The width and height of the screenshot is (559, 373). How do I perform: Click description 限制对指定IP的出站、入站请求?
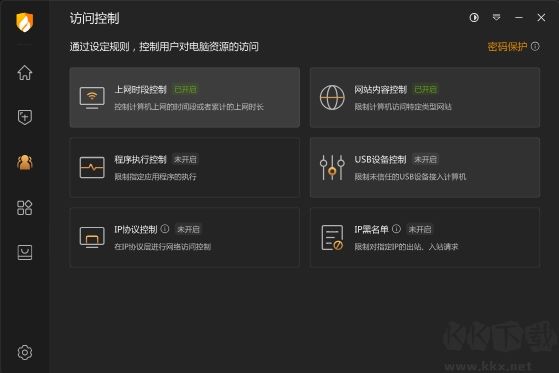tap(406, 246)
